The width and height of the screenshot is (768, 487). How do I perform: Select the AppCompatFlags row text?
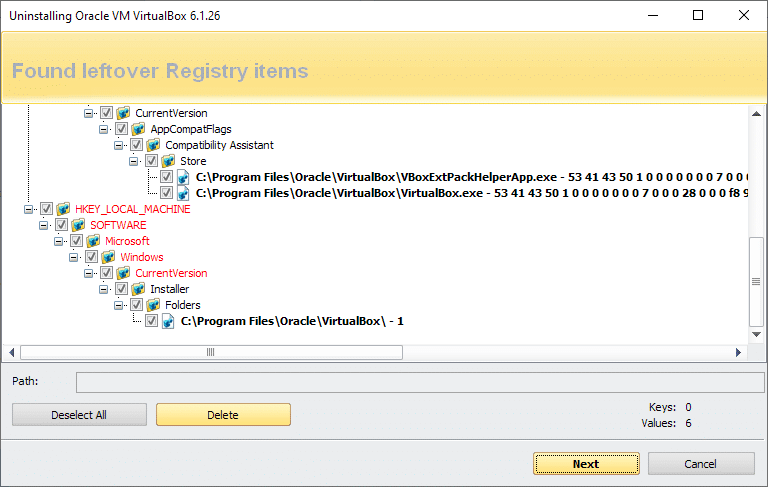(191, 129)
